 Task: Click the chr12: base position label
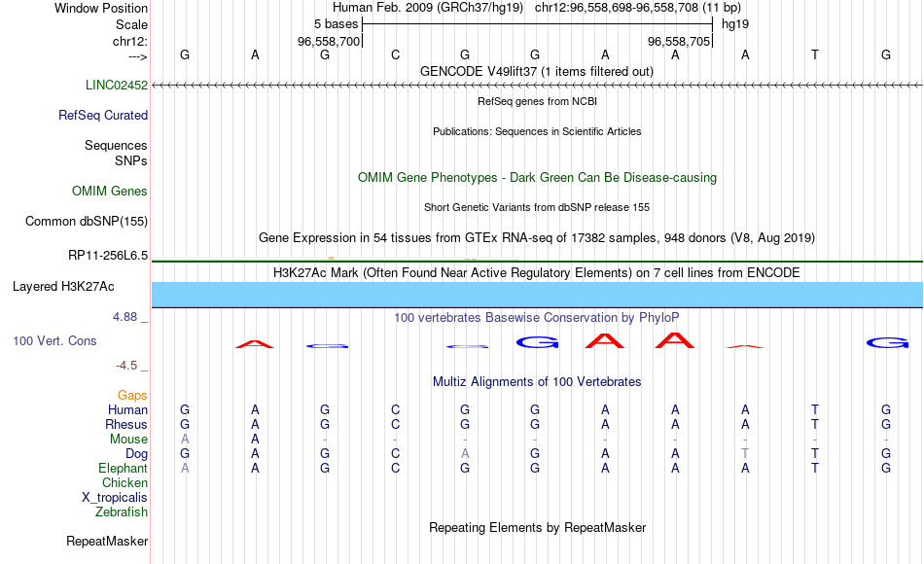pos(130,41)
